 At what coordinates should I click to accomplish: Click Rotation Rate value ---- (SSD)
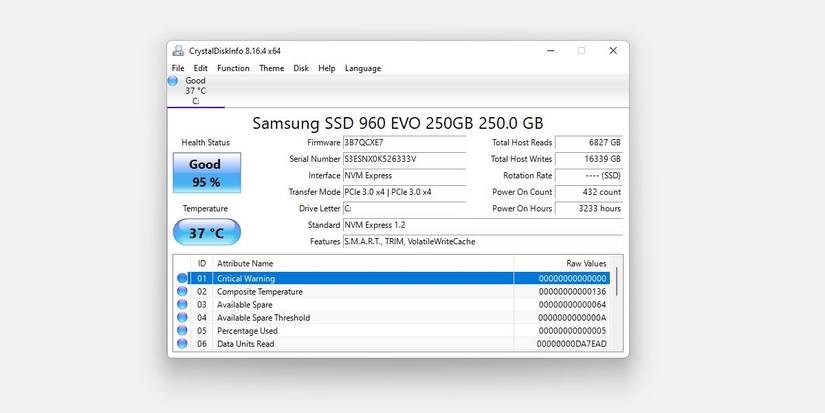point(589,176)
